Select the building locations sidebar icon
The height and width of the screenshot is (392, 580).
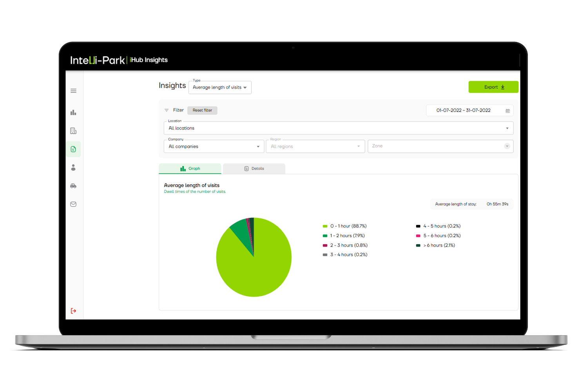(73, 131)
